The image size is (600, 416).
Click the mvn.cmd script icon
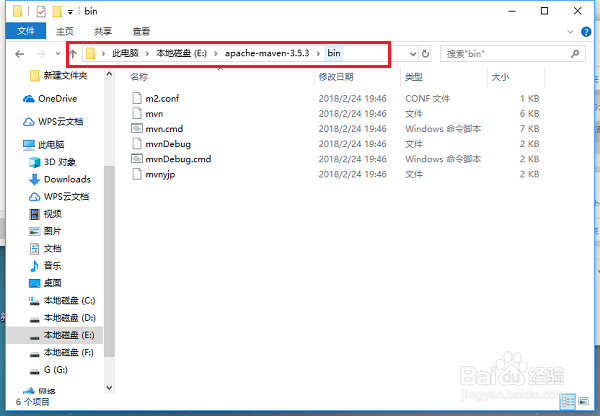(x=137, y=128)
